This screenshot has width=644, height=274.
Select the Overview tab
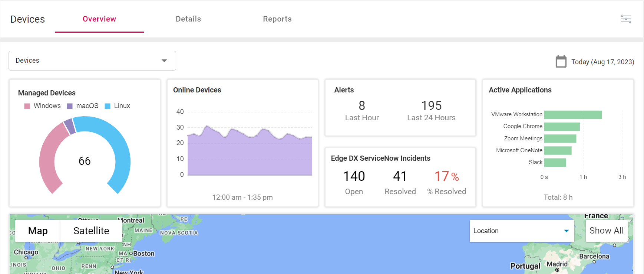(x=99, y=19)
